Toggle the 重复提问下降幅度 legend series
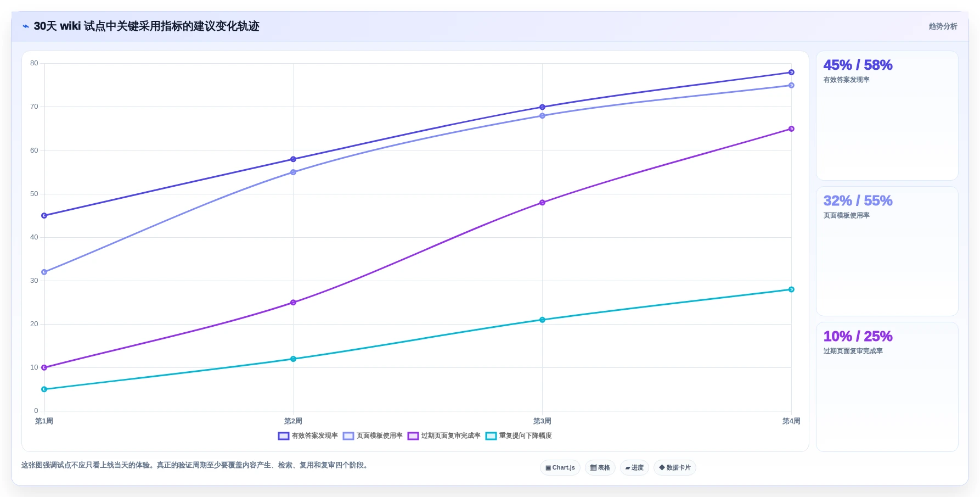Viewport: 980px width, 497px height. [x=519, y=436]
